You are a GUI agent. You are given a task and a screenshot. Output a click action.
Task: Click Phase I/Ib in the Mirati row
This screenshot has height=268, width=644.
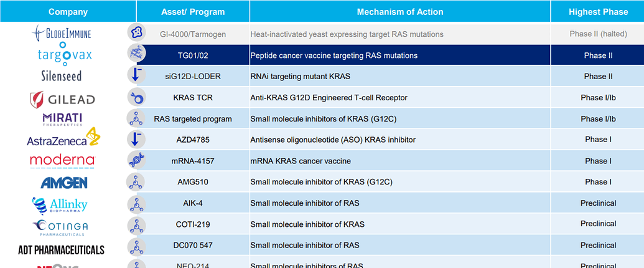(599, 119)
